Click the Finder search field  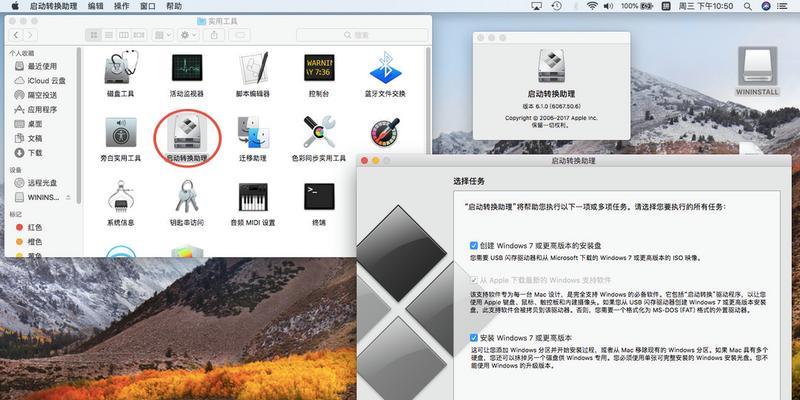tap(362, 35)
